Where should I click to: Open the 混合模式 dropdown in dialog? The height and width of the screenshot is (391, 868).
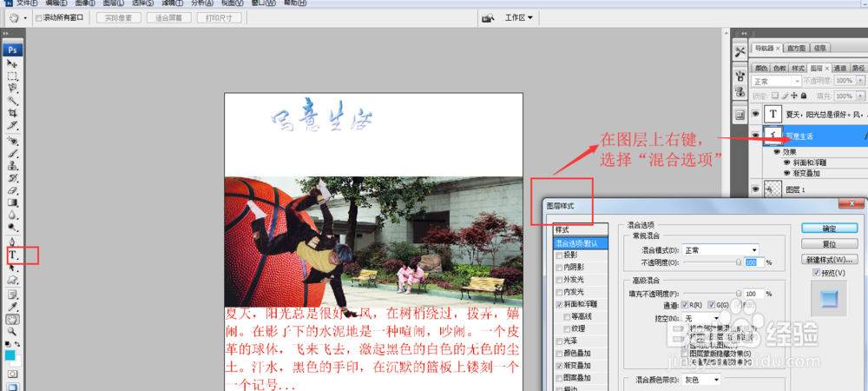(720, 249)
